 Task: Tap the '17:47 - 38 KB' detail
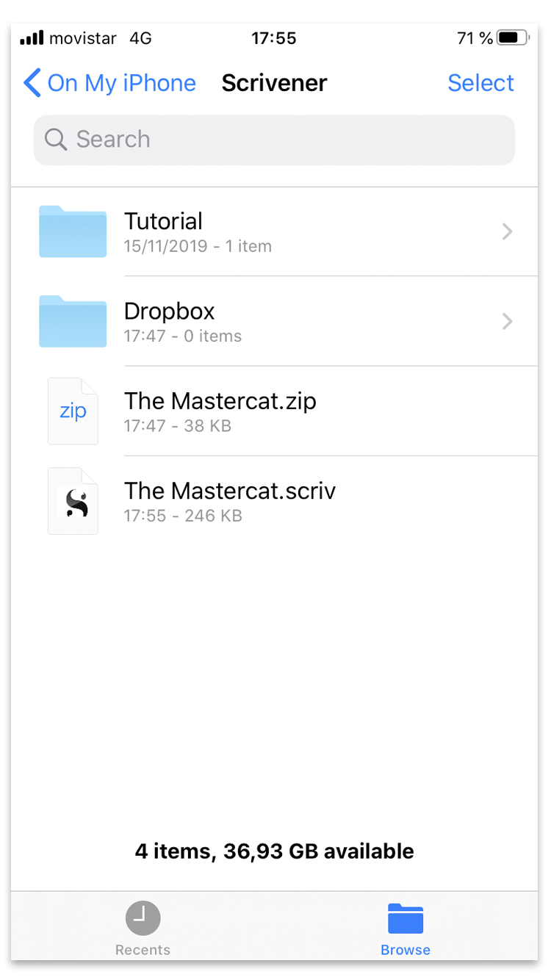[178, 426]
